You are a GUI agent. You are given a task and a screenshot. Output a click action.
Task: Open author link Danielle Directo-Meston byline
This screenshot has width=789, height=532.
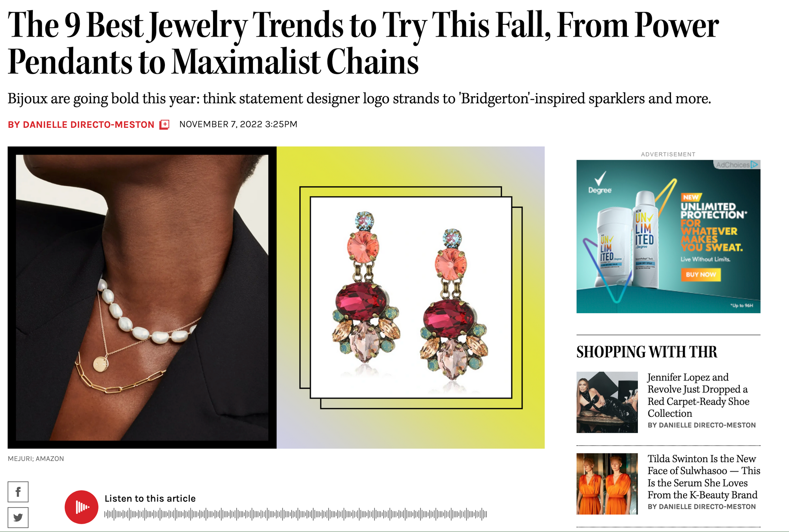pos(81,125)
